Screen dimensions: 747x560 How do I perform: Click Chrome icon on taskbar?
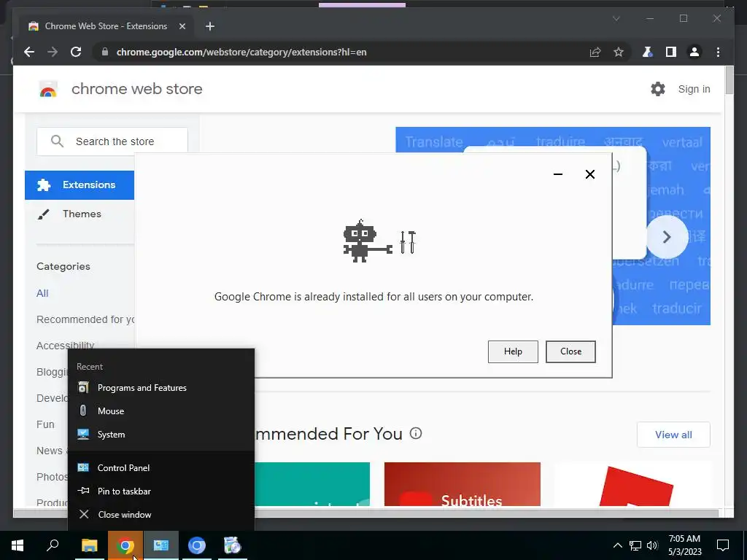point(125,545)
